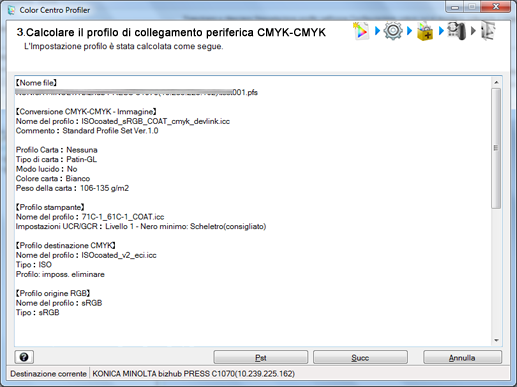
Task: Click the printer measurement step icon
Action: pyautogui.click(x=456, y=31)
